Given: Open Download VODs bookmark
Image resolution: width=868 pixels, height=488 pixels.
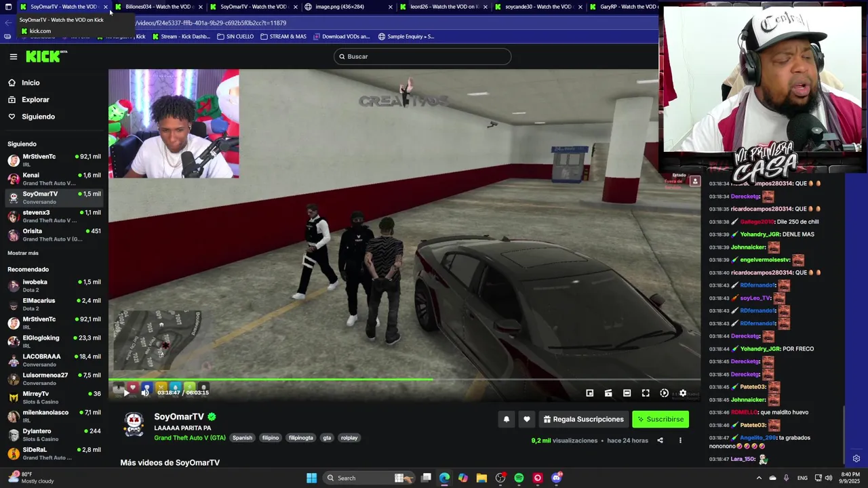Looking at the screenshot, I should [341, 37].
